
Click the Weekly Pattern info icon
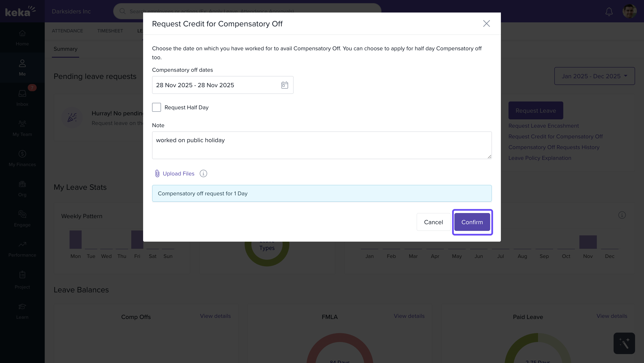(x=622, y=215)
